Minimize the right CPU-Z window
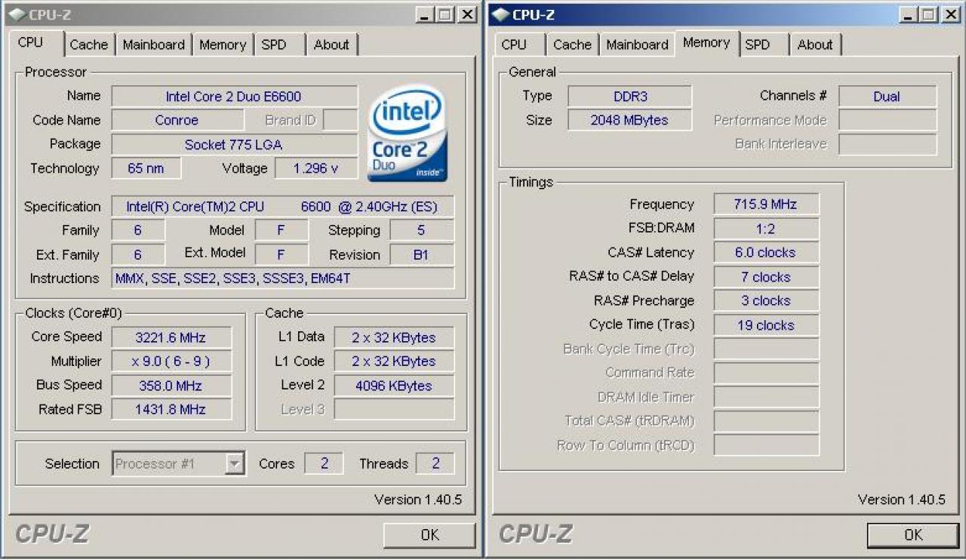Image resolution: width=966 pixels, height=560 pixels. pos(909,14)
